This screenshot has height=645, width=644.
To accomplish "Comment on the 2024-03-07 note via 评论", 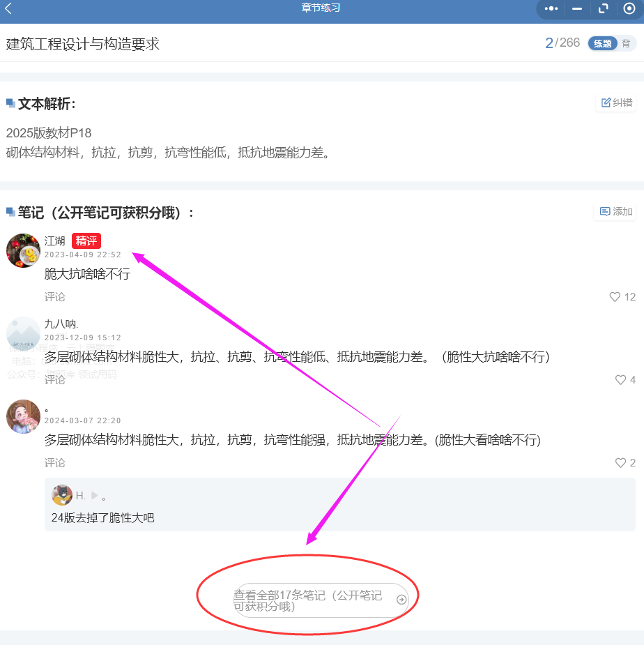I will 54,463.
